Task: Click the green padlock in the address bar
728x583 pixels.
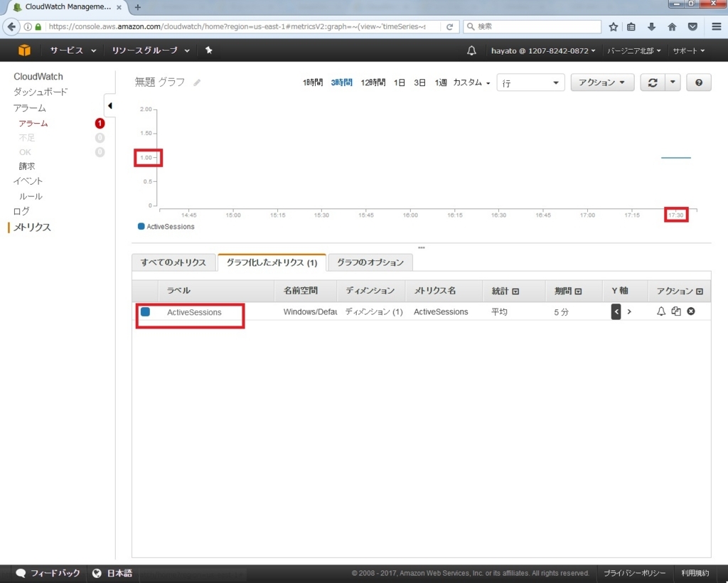Action: [38, 26]
